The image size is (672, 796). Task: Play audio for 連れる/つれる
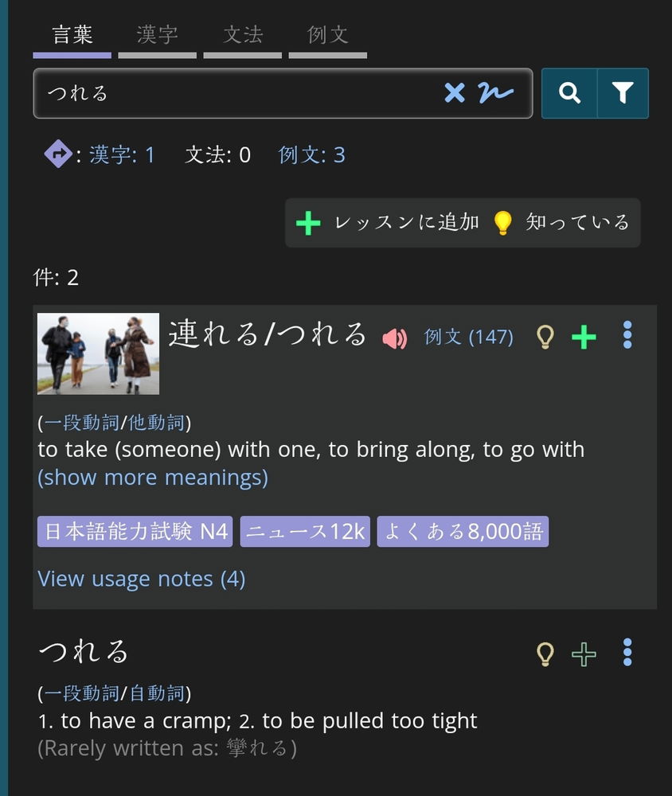pyautogui.click(x=395, y=338)
